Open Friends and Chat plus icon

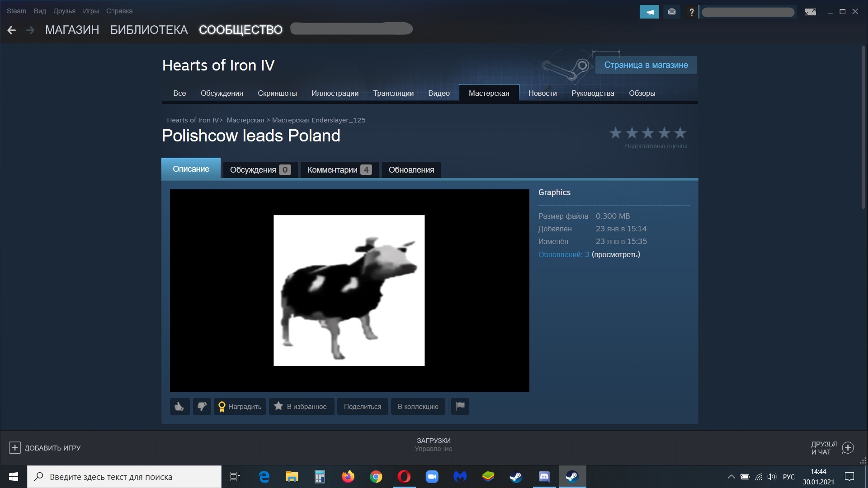(848, 448)
